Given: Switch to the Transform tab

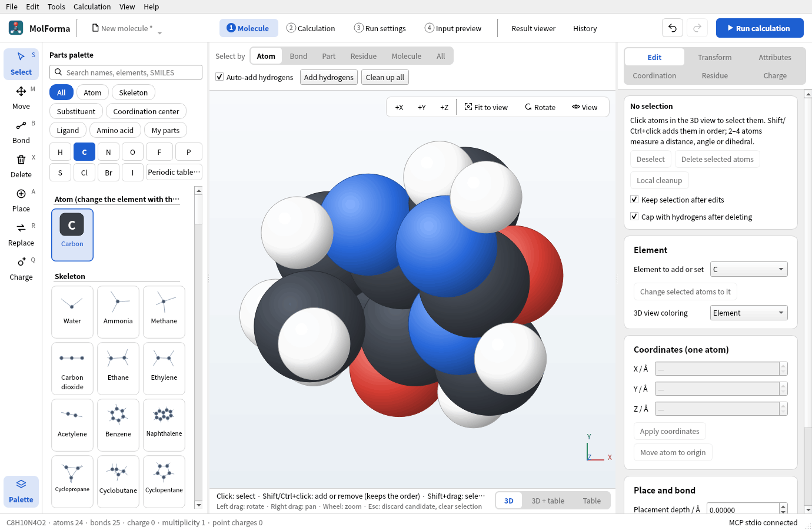Looking at the screenshot, I should point(715,57).
